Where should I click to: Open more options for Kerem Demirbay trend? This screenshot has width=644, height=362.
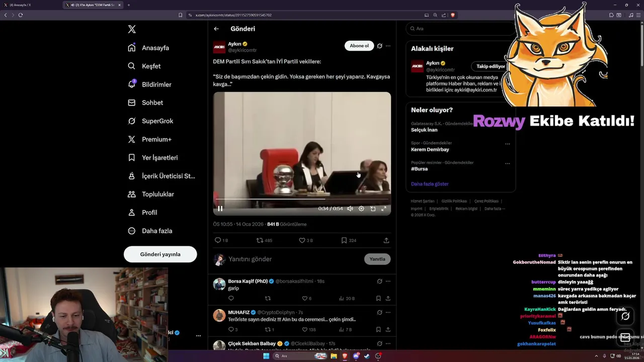coord(507,144)
